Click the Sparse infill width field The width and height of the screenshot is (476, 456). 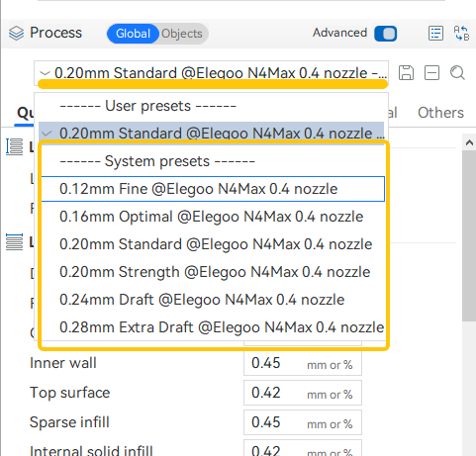click(303, 422)
